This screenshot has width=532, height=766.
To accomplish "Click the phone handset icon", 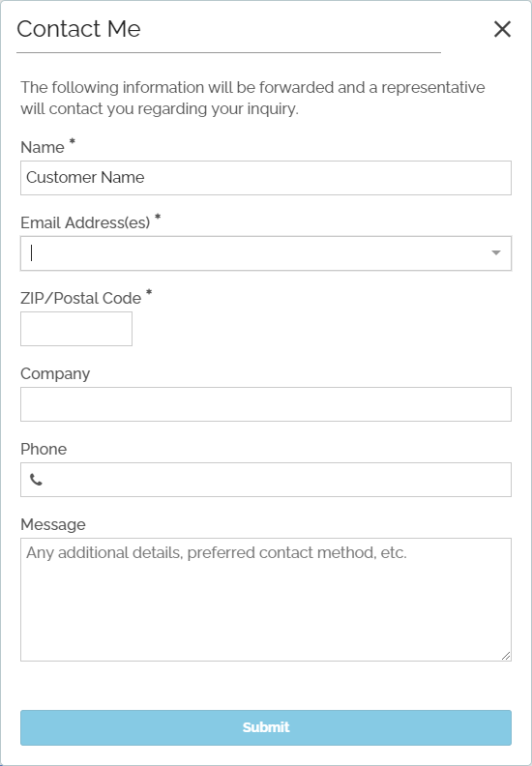I will 36,480.
